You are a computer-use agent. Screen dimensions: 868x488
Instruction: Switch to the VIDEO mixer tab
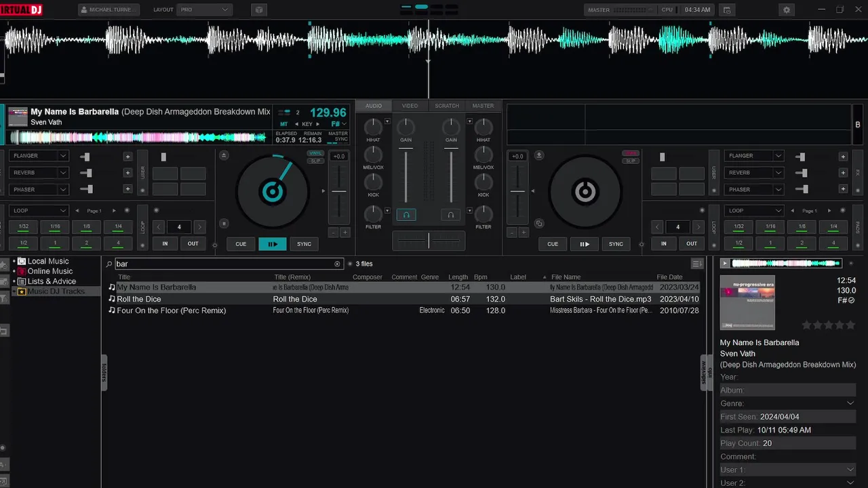click(410, 106)
